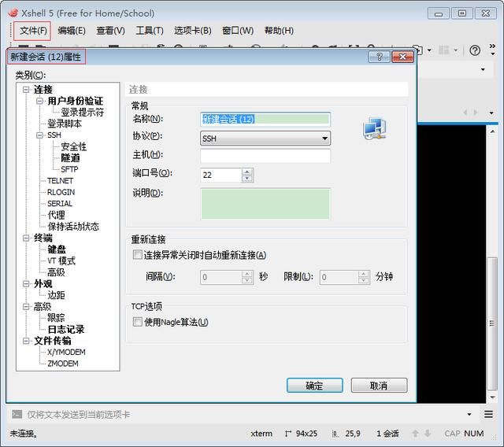
Task: Collapse the 高级 category tree node
Action: click(x=26, y=307)
